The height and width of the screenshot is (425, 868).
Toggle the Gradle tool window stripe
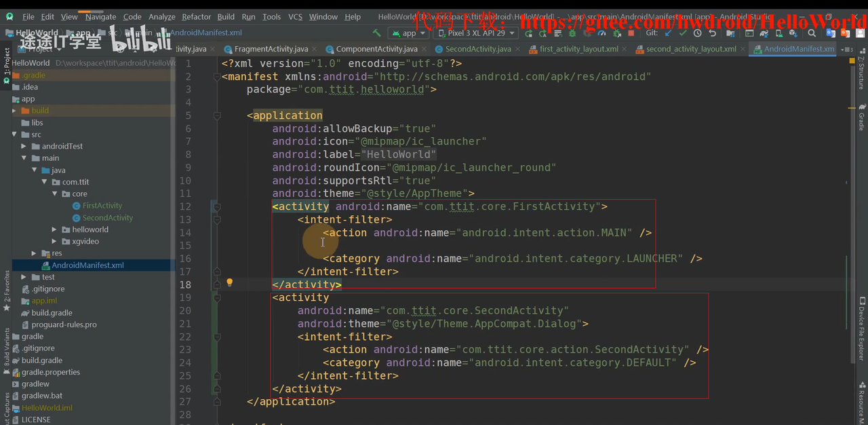click(x=861, y=117)
